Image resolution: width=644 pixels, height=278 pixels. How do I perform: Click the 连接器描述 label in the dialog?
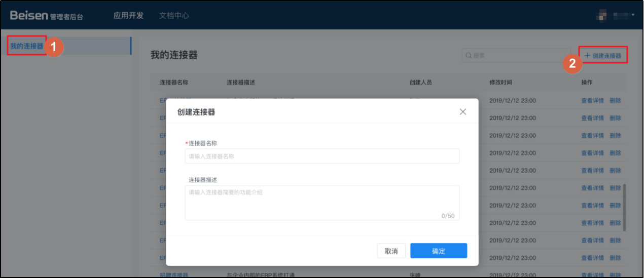203,180
